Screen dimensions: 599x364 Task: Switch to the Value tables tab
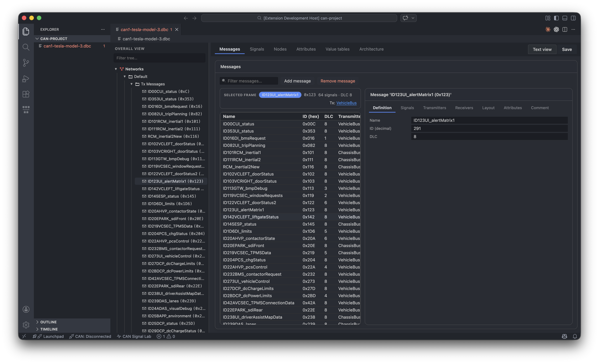click(337, 49)
